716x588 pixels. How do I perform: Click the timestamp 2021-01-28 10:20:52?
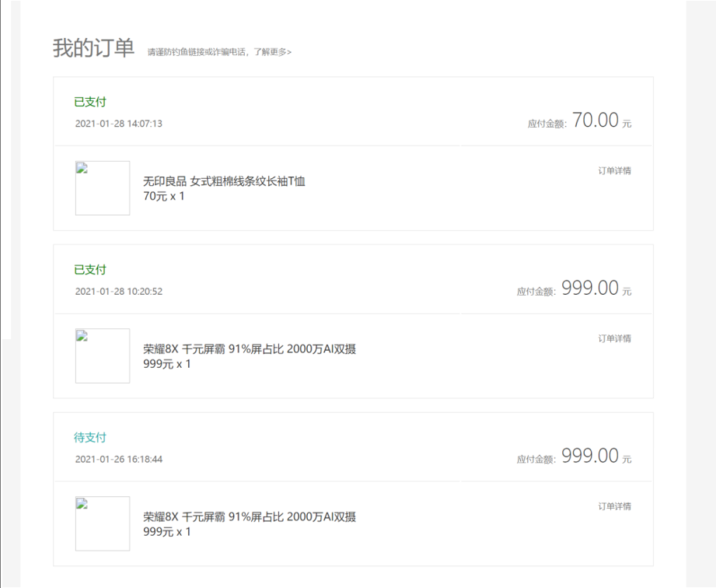tap(118, 292)
